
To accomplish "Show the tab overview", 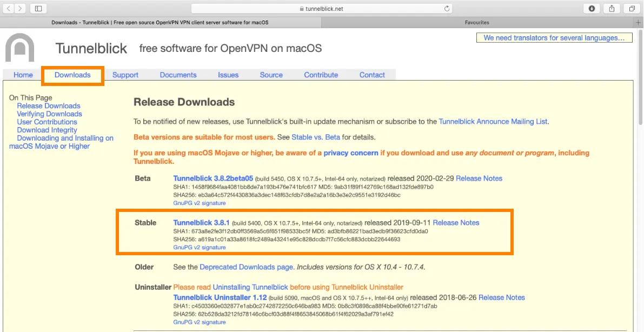I will click(x=632, y=8).
